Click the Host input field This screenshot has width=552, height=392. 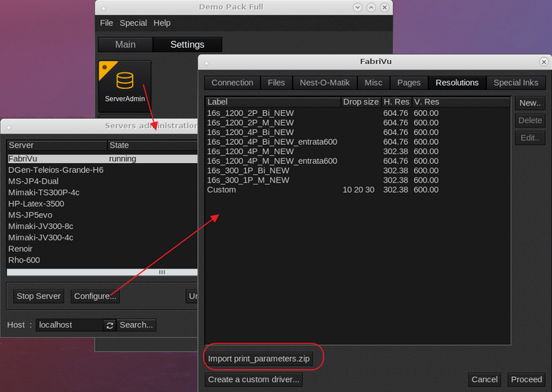69,325
